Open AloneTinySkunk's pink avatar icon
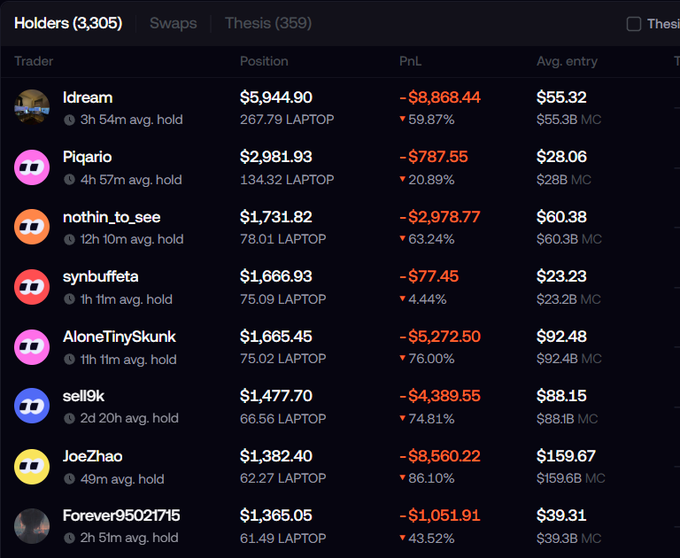 tap(32, 347)
